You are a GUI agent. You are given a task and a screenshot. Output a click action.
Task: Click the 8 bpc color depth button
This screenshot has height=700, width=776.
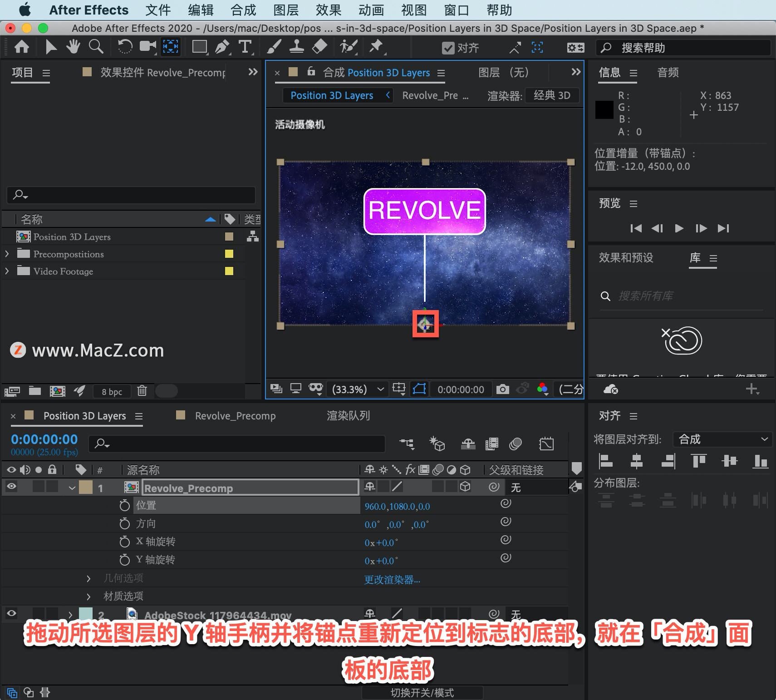112,391
